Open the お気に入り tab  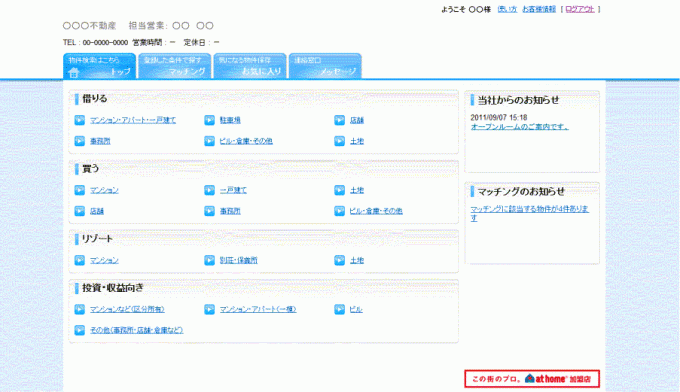250,66
